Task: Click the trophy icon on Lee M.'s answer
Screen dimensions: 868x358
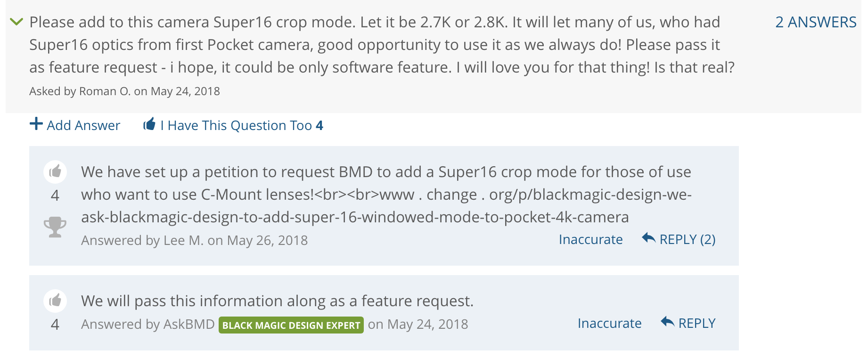Action: (55, 227)
